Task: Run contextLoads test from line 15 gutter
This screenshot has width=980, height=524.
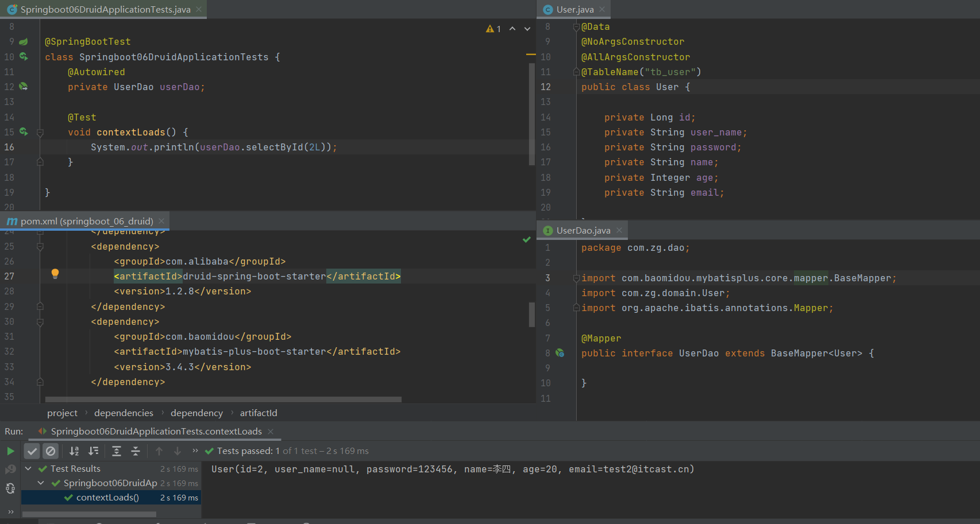Action: click(24, 131)
